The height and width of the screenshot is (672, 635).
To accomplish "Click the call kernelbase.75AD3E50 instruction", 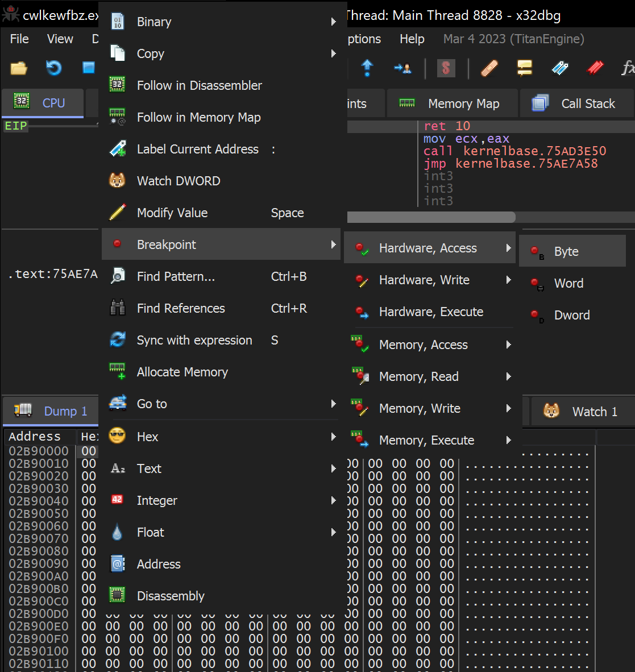I will click(x=514, y=151).
